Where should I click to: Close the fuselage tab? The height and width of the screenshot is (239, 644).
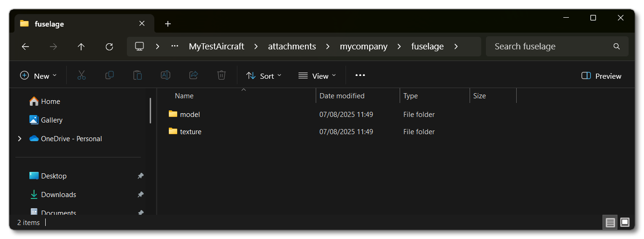142,23
